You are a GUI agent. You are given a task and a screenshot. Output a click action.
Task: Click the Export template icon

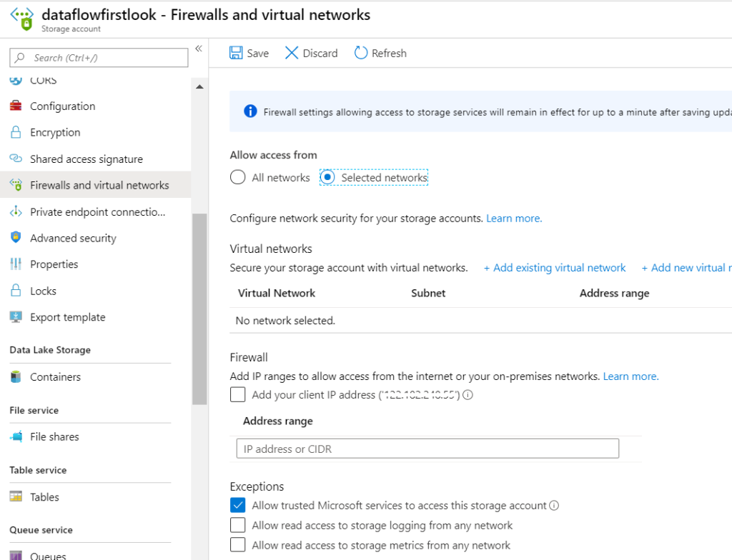pyautogui.click(x=16, y=317)
